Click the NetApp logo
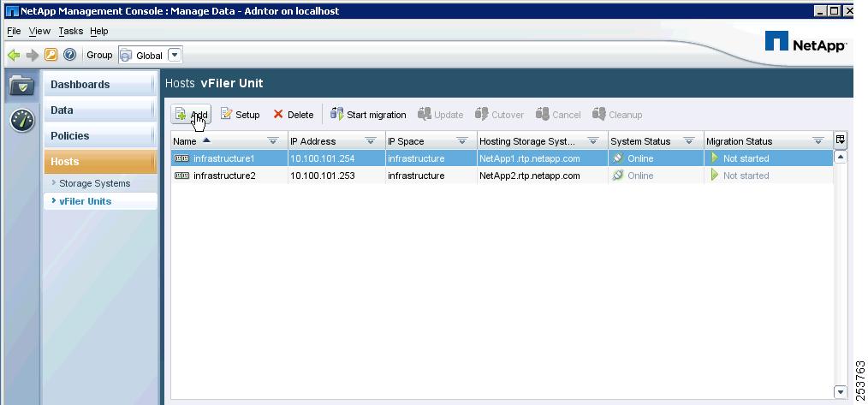The height and width of the screenshot is (405, 868). (806, 42)
